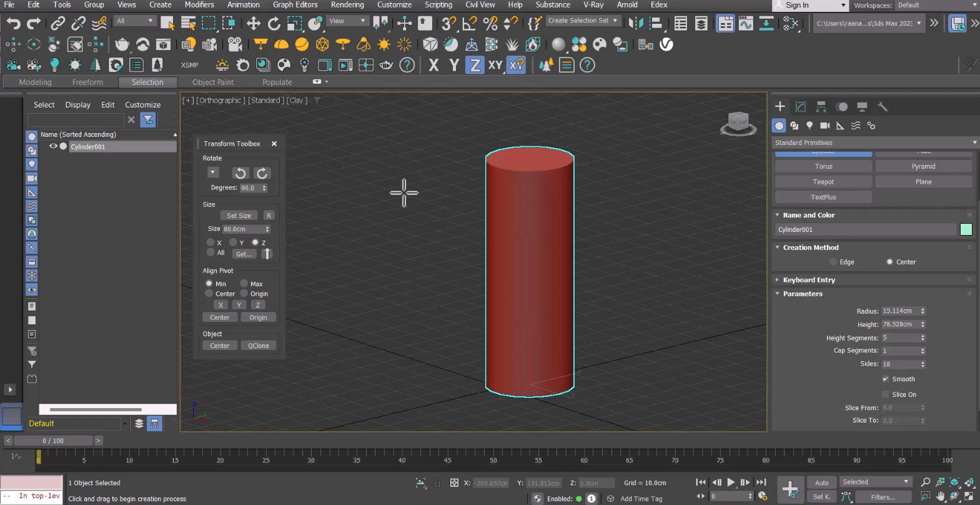Click the teapot render icon
This screenshot has width=980, height=505.
122,45
